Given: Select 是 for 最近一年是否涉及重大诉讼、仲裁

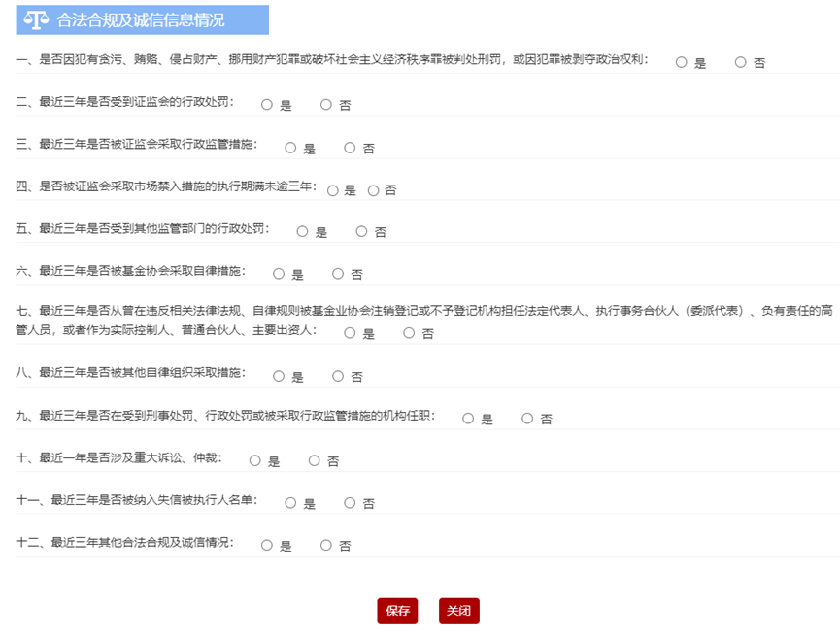Looking at the screenshot, I should coord(255,460).
